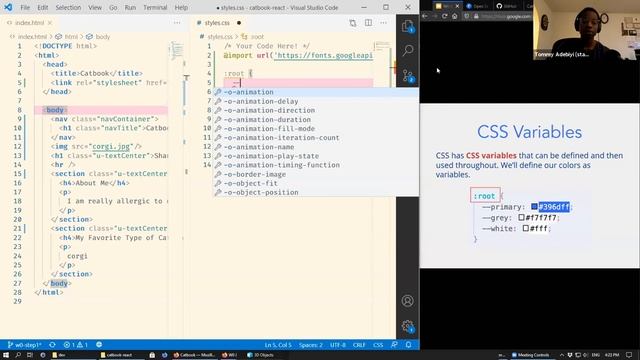Image resolution: width=640 pixels, height=360 pixels.
Task: Reload the page in the browser window
Action: coord(444,16)
